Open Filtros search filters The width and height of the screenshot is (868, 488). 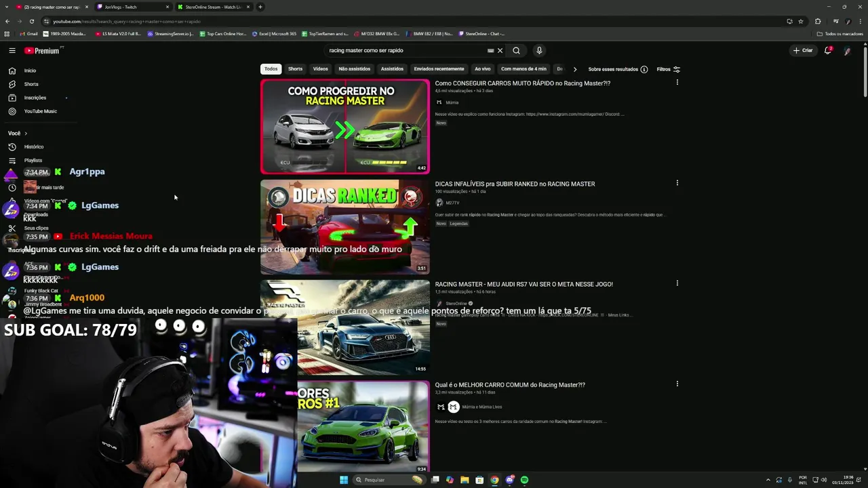tap(668, 69)
